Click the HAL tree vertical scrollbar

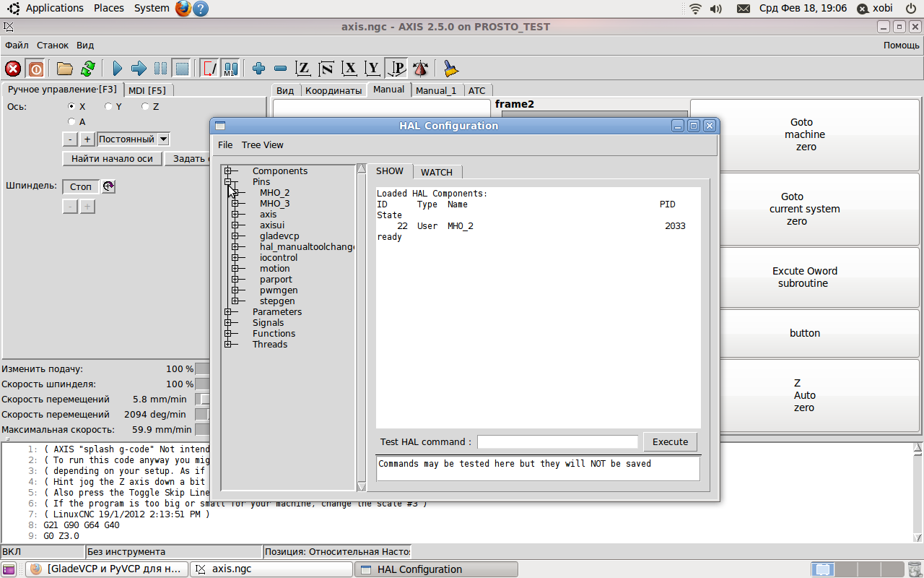click(362, 328)
